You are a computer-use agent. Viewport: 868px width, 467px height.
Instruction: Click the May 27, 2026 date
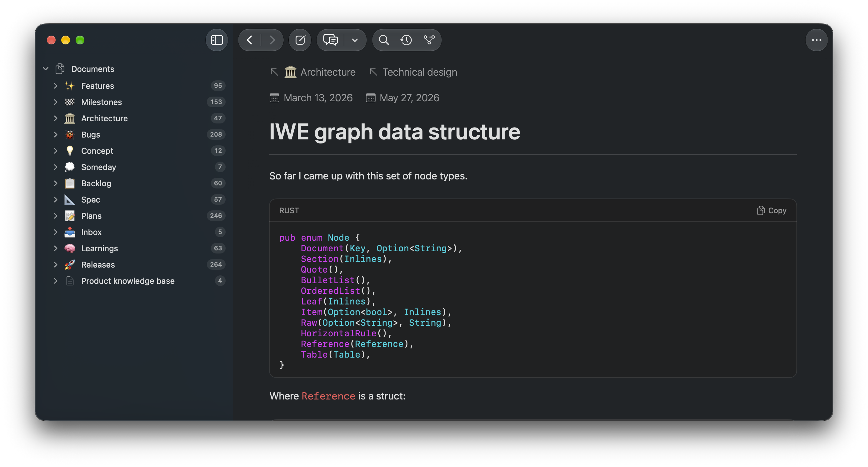pyautogui.click(x=409, y=98)
